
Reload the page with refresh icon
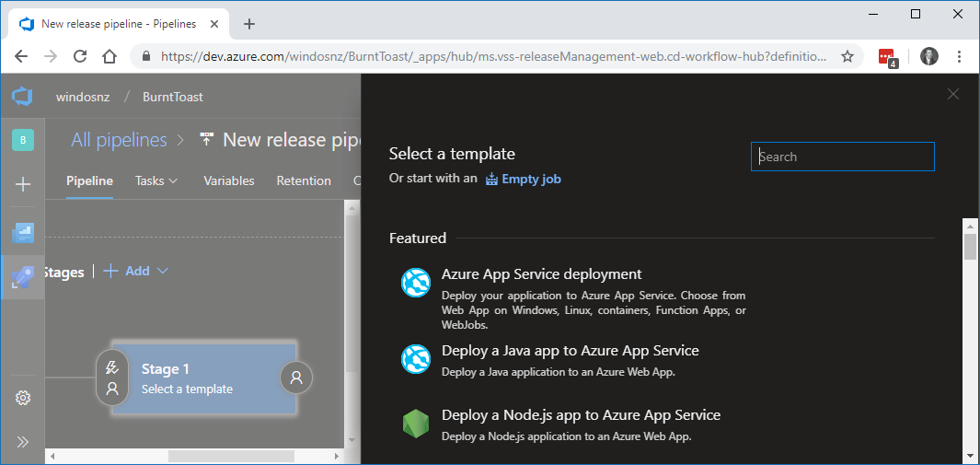pyautogui.click(x=80, y=56)
